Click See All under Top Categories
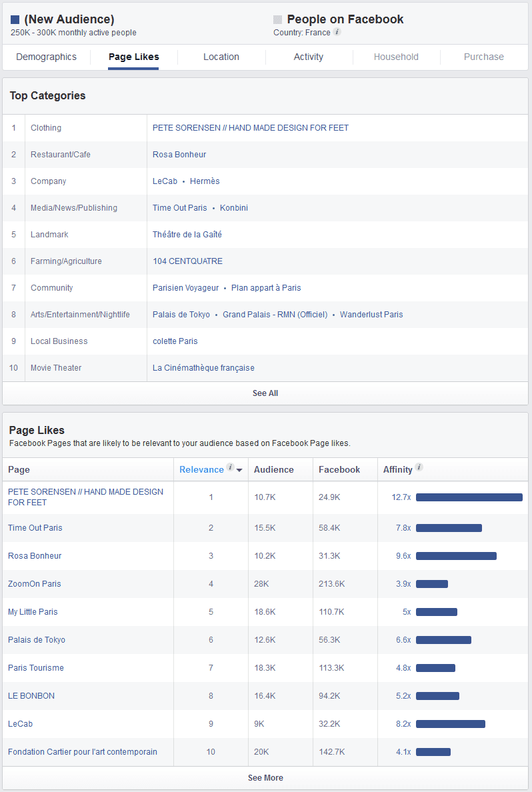The height and width of the screenshot is (792, 532). tap(265, 393)
